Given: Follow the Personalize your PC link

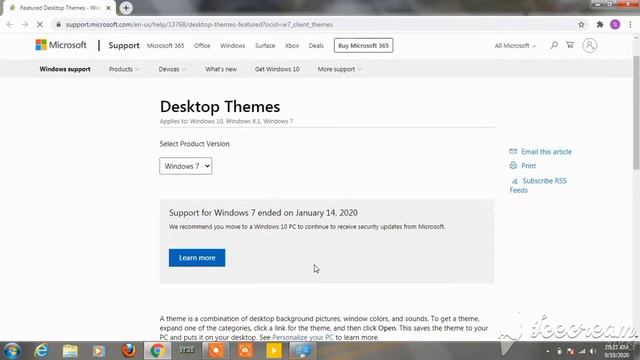Looking at the screenshot, I should click(x=303, y=338).
